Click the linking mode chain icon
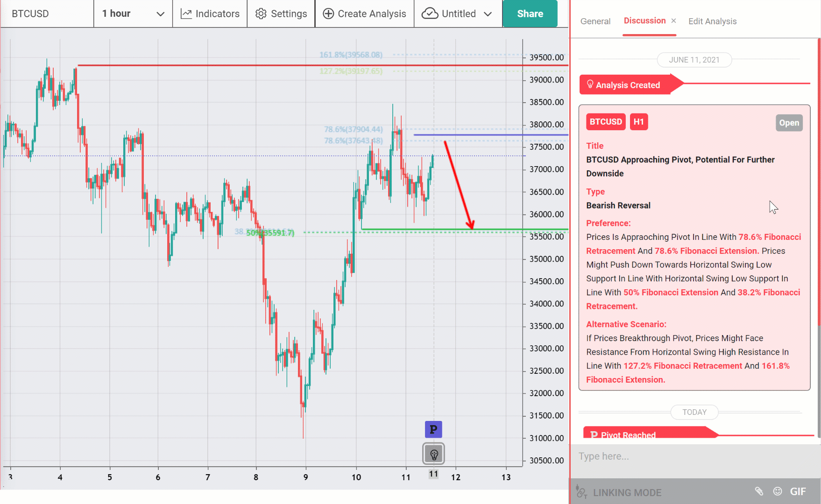This screenshot has height=504, width=821. (581, 491)
